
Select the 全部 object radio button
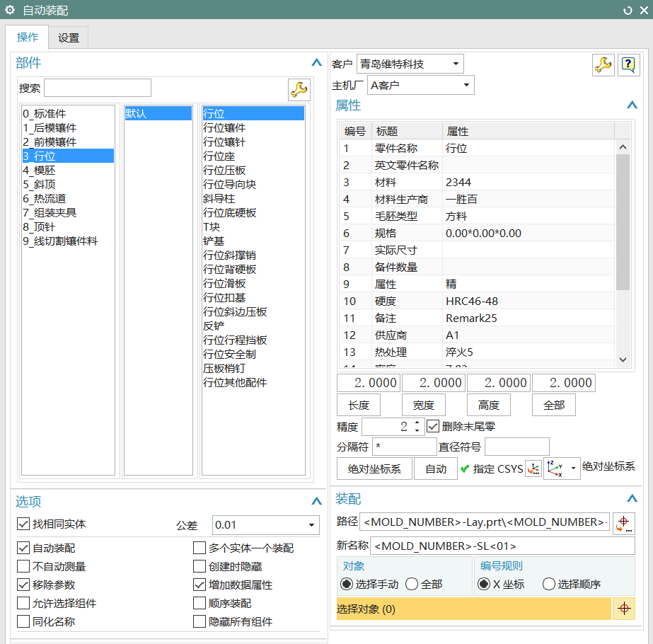[412, 584]
